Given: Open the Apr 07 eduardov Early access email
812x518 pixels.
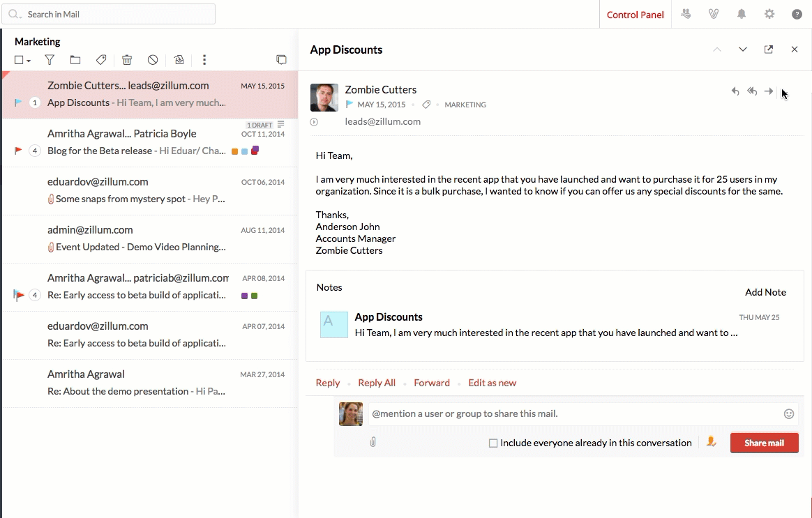Looking at the screenshot, I should tap(150, 335).
